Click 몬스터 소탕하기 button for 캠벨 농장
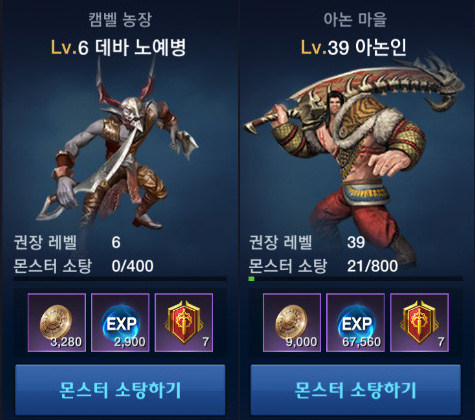 tap(120, 389)
